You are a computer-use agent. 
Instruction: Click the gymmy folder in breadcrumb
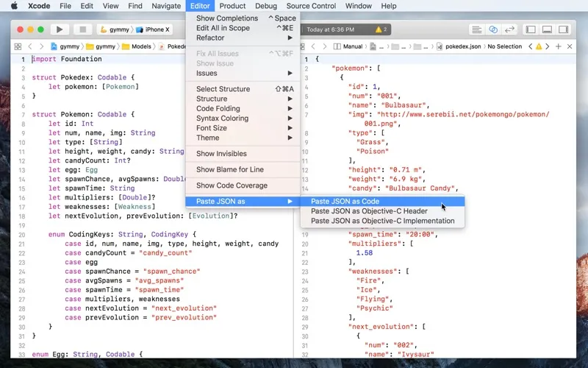click(x=101, y=46)
